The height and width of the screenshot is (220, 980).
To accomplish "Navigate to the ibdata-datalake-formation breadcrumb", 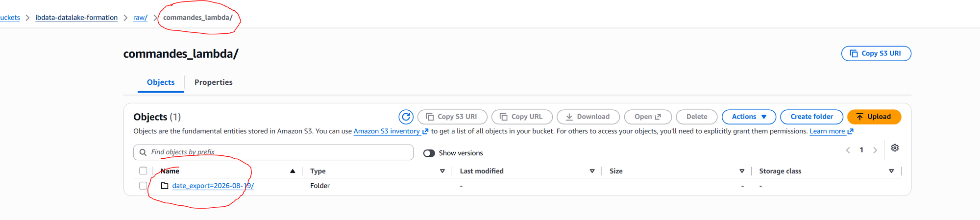I will [x=76, y=18].
